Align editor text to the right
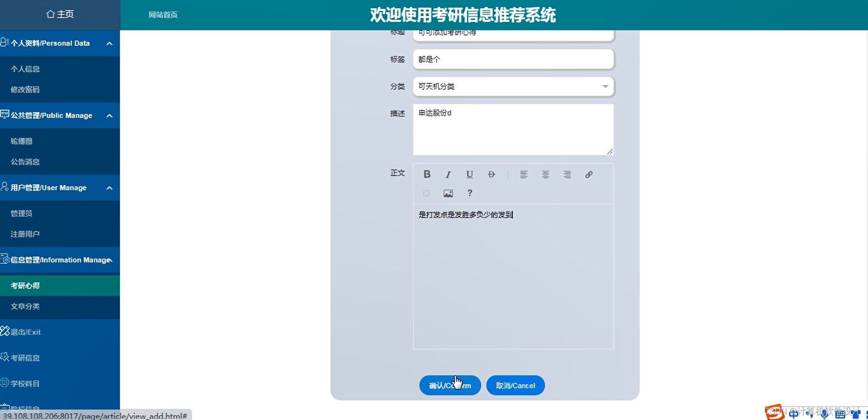 [x=567, y=175]
